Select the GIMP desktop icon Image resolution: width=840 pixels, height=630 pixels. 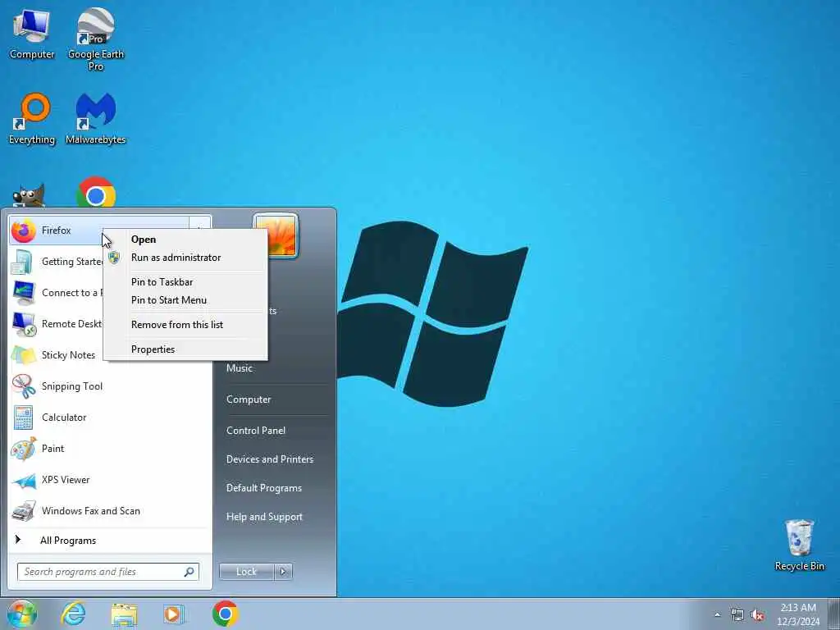(29, 195)
